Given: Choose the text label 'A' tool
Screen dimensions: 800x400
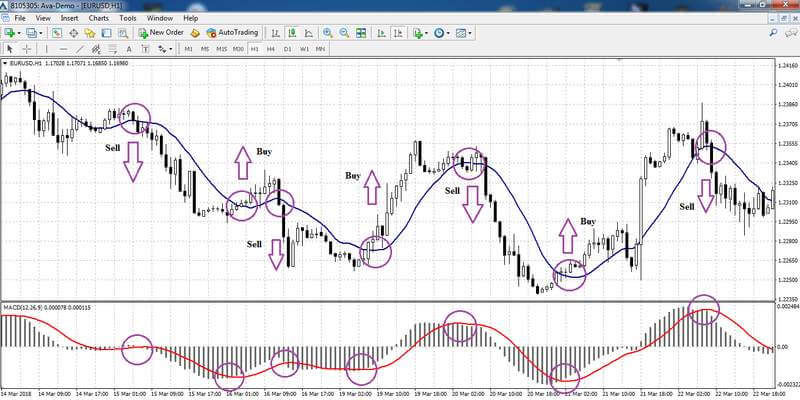Looking at the screenshot, I should (x=129, y=49).
